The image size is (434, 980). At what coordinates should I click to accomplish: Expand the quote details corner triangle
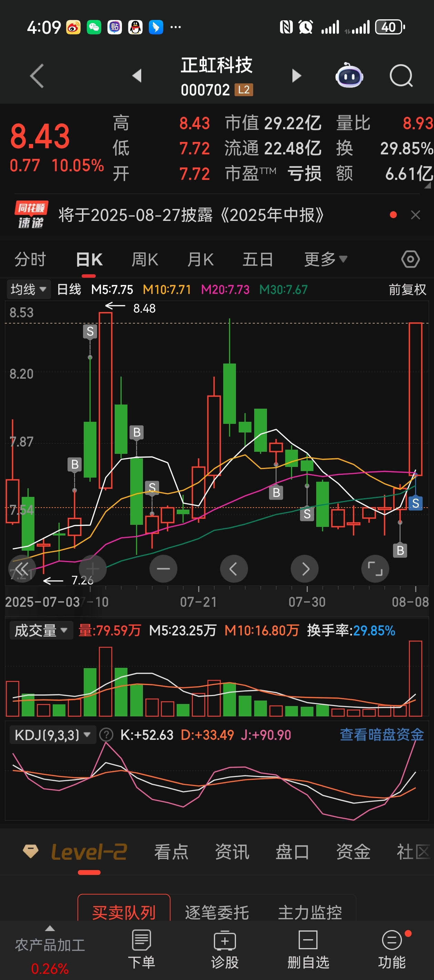tap(427, 185)
